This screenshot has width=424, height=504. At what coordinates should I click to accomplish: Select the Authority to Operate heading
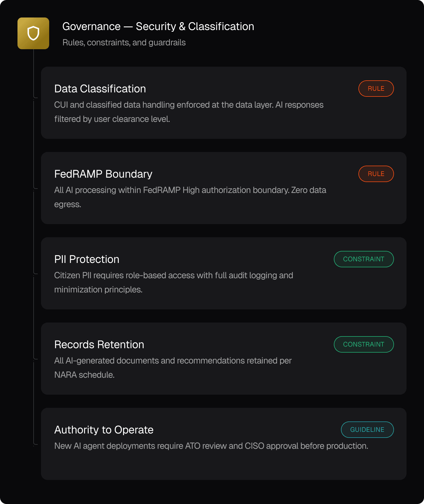pos(104,430)
